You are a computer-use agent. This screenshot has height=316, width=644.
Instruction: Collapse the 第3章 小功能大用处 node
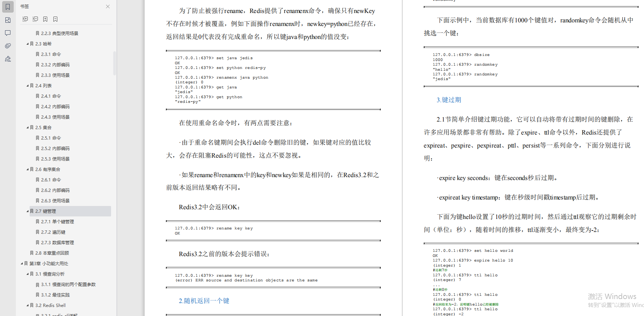click(x=22, y=263)
